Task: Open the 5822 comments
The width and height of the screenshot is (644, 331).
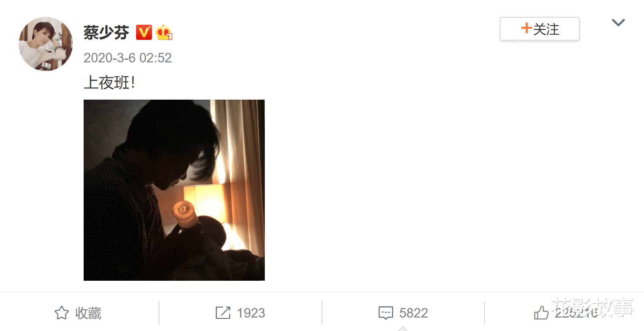Action: click(x=414, y=313)
